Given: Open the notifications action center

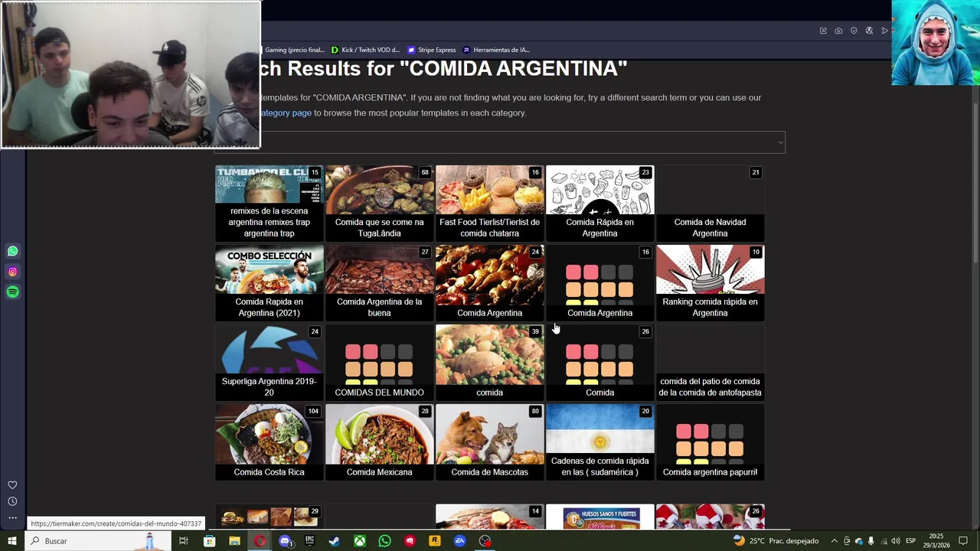Looking at the screenshot, I should pyautogui.click(x=963, y=541).
